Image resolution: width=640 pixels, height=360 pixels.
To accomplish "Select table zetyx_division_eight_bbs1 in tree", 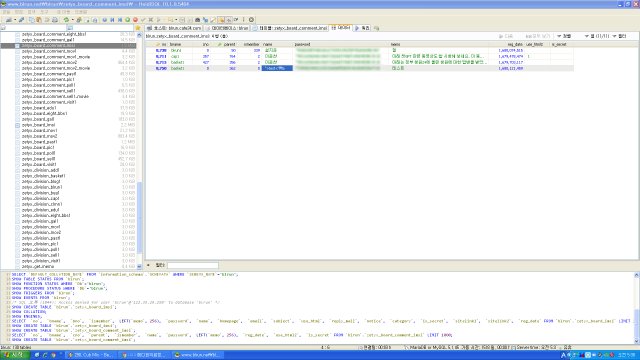I will point(46,216).
